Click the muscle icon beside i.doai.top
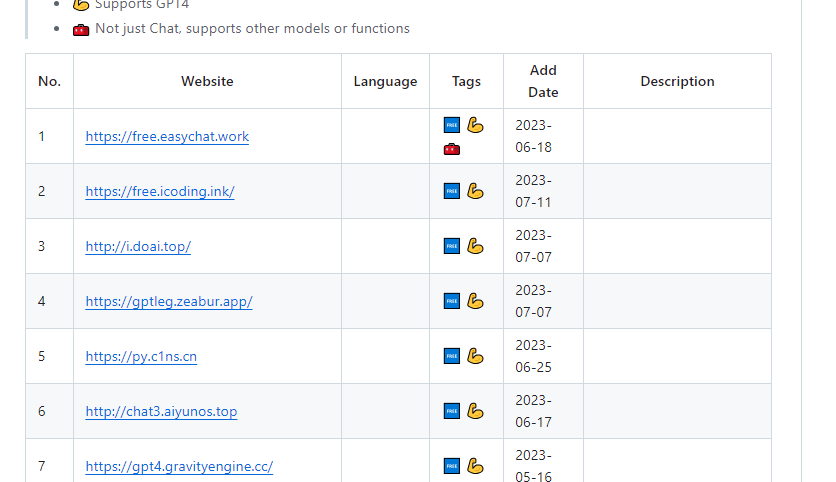 pos(475,246)
